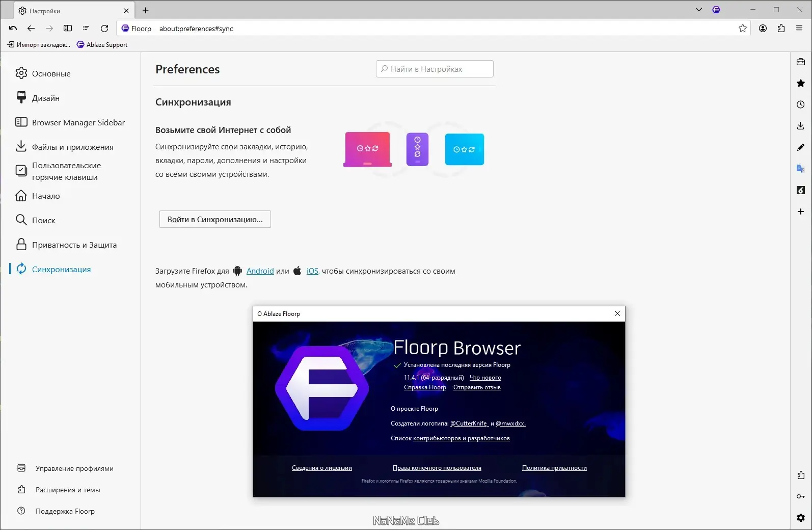Screen dimensions: 812x530
Task: Close the О Ablaze Floorp dialog
Action: [617, 313]
